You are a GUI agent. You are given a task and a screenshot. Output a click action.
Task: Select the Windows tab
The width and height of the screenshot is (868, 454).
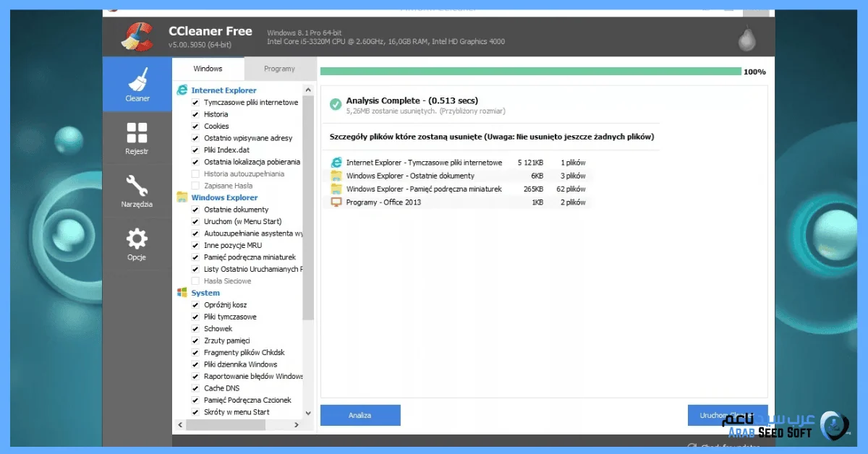click(x=208, y=68)
